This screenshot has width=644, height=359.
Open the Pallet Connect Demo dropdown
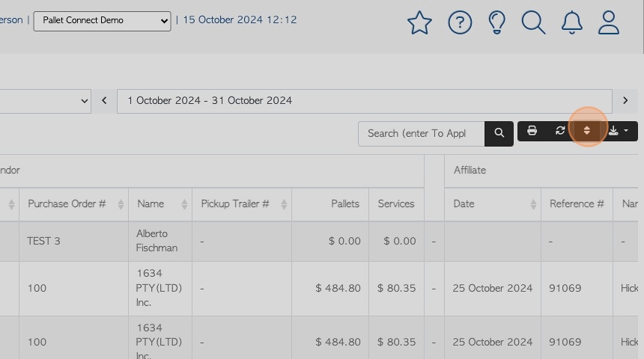[x=103, y=21]
